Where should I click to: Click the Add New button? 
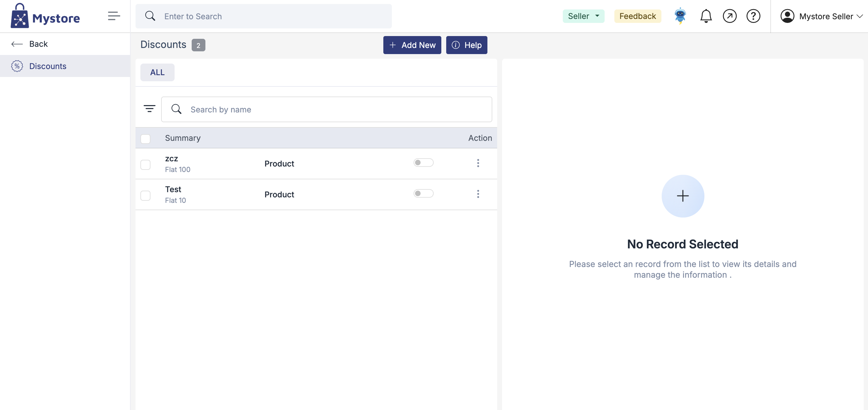(x=412, y=45)
